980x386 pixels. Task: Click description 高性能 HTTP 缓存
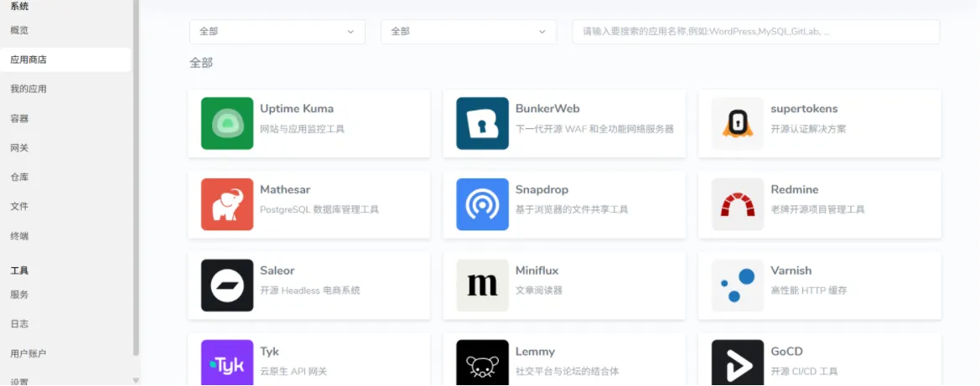point(809,291)
